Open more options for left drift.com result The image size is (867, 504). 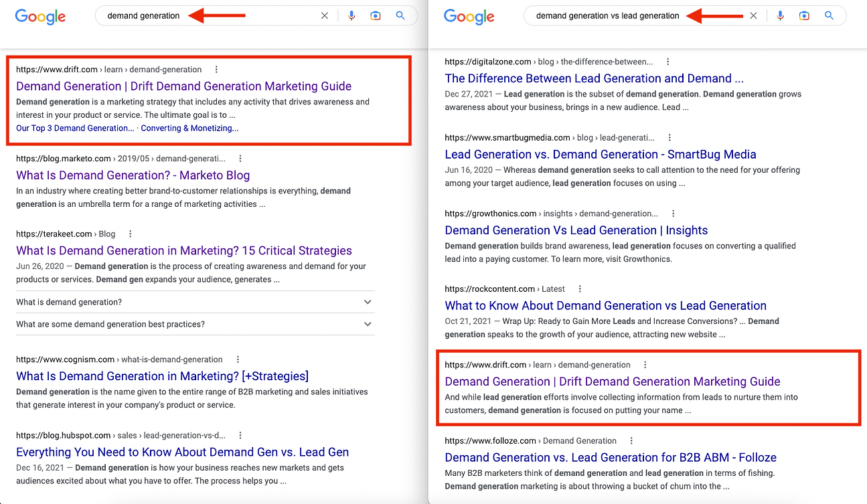click(x=216, y=70)
